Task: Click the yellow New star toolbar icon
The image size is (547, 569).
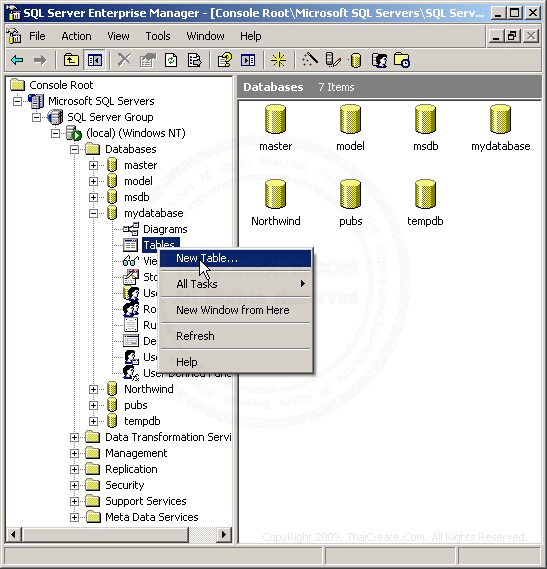Action: [278, 60]
